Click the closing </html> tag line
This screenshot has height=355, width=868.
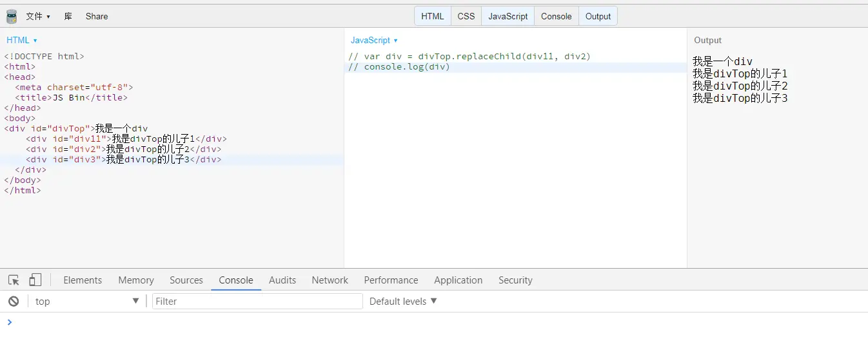[x=23, y=191]
